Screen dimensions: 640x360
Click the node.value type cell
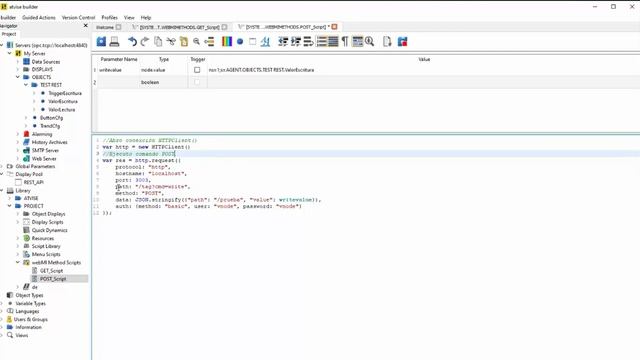point(163,70)
